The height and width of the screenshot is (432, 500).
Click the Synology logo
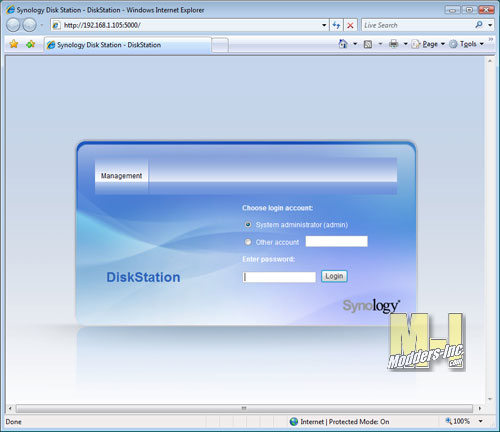coord(371,305)
